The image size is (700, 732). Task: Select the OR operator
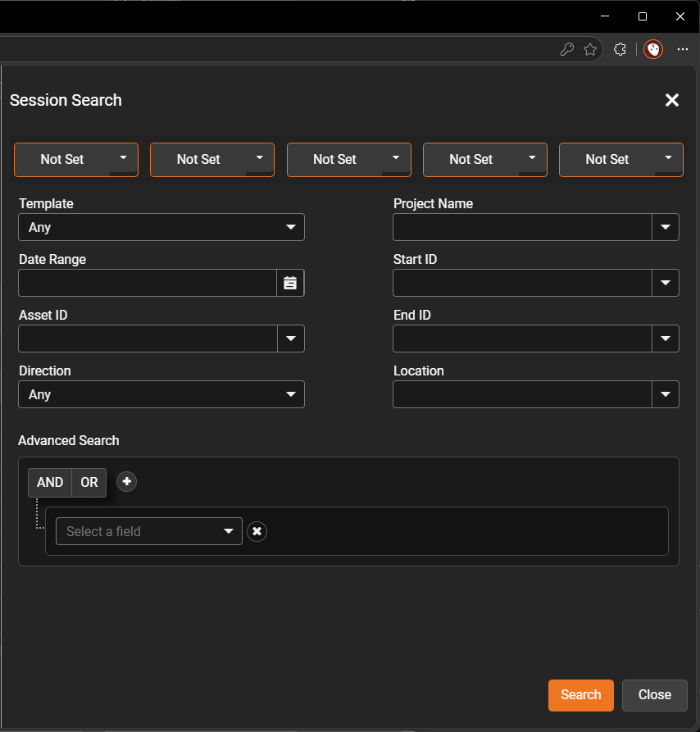click(x=89, y=482)
